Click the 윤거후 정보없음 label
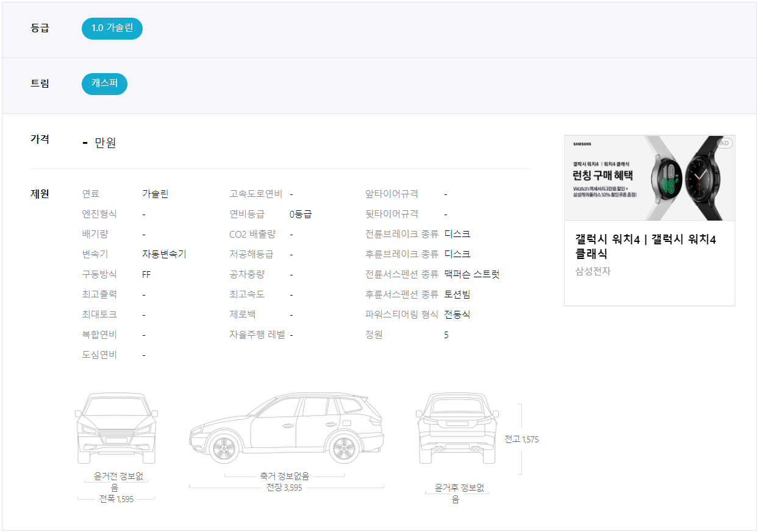 tap(459, 494)
